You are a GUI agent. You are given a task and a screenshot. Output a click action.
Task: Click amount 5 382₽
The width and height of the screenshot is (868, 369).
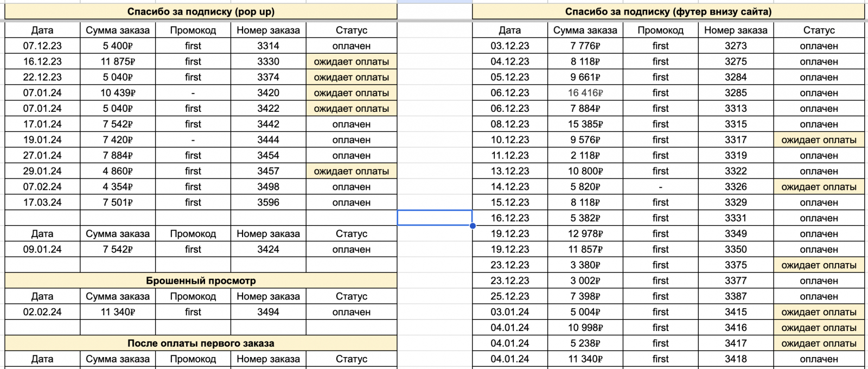[585, 218]
